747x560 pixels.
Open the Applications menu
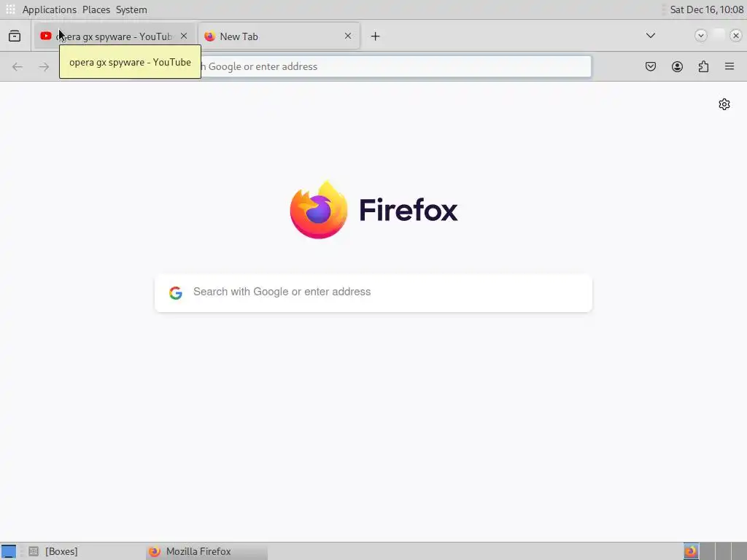pos(49,9)
